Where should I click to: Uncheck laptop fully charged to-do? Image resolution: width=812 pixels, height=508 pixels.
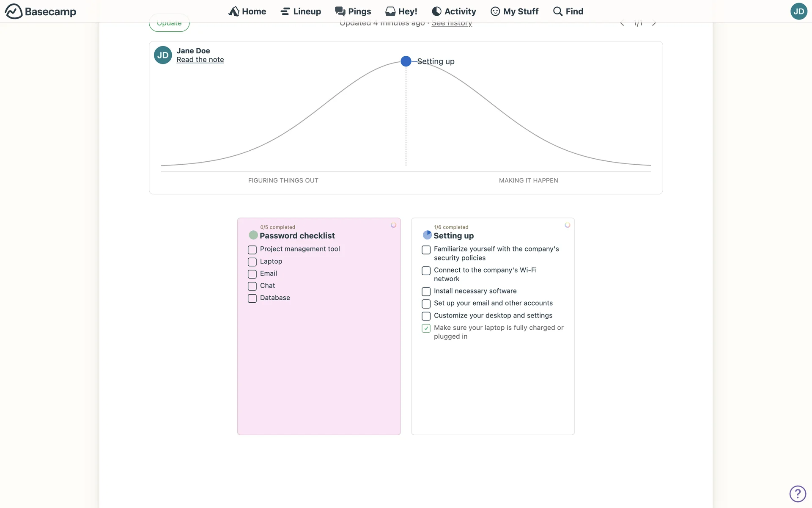(426, 329)
